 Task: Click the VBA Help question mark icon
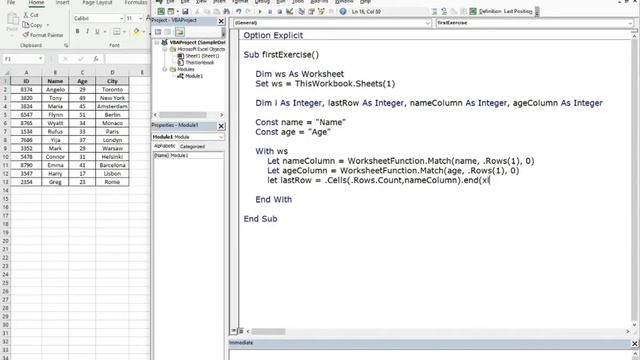343,11
